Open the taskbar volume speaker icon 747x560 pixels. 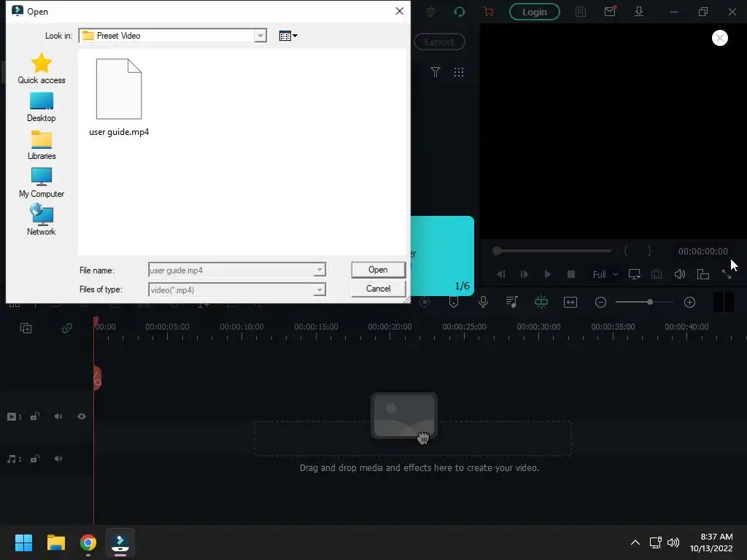pos(673,542)
